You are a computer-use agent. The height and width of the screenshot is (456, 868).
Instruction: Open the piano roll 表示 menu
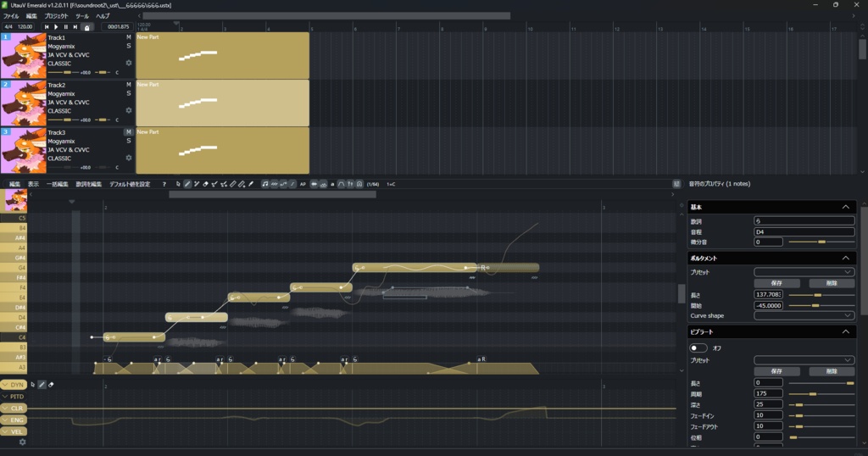(33, 184)
